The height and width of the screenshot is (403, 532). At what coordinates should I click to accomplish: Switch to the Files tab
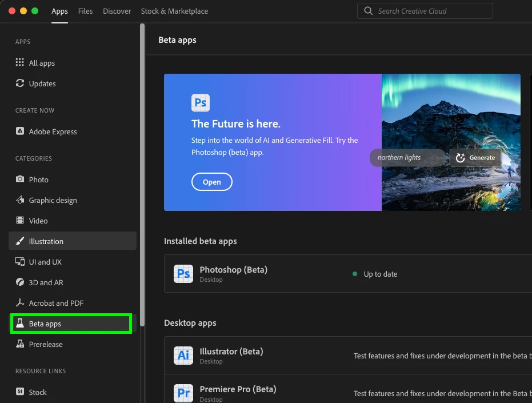pos(85,11)
